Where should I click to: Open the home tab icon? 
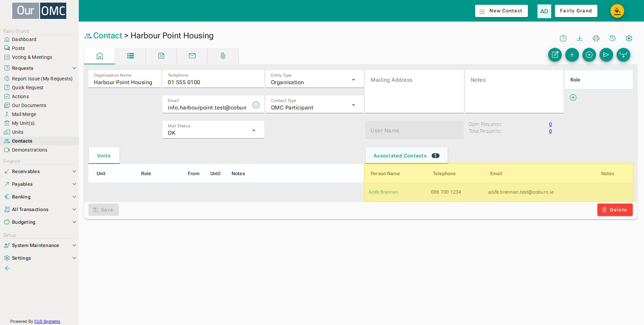100,56
